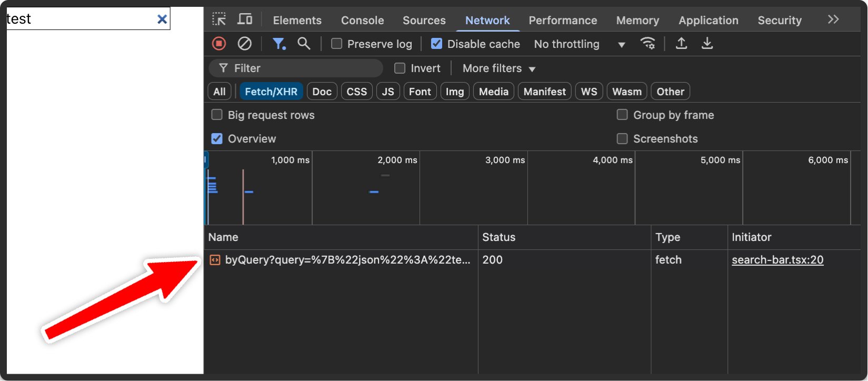The height and width of the screenshot is (381, 868).
Task: Uncheck the Disable cache checkbox
Action: coord(436,44)
